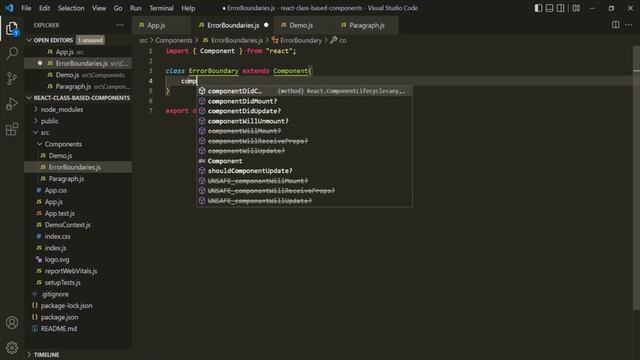Viewport: 640px width, 360px height.
Task: Toggle the primary side bar layout icon
Action: pyautogui.click(x=538, y=8)
